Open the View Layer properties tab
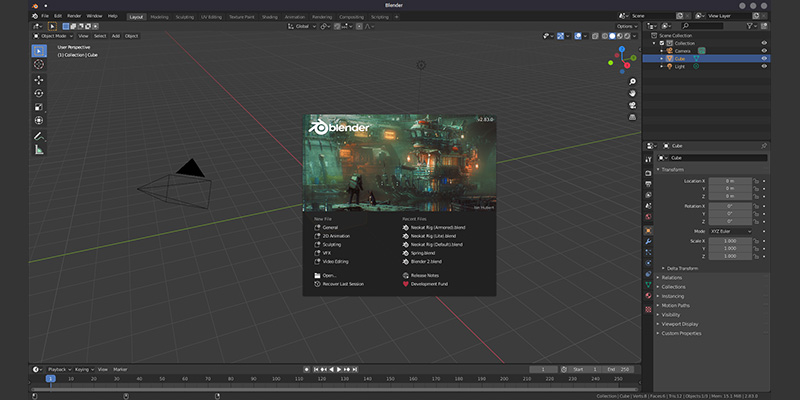Screen dimensions: 800x400 (x=648, y=195)
